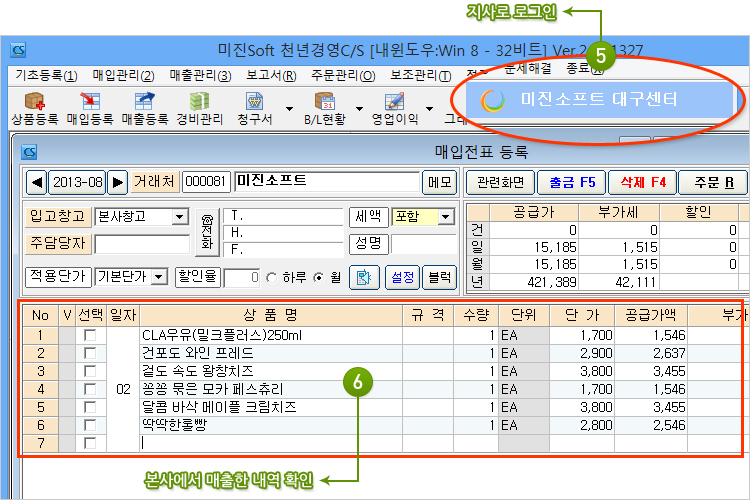Tick the checkbox for 겉도 속도 왕창치즈
Viewport: 750px width, 500px height.
(89, 371)
